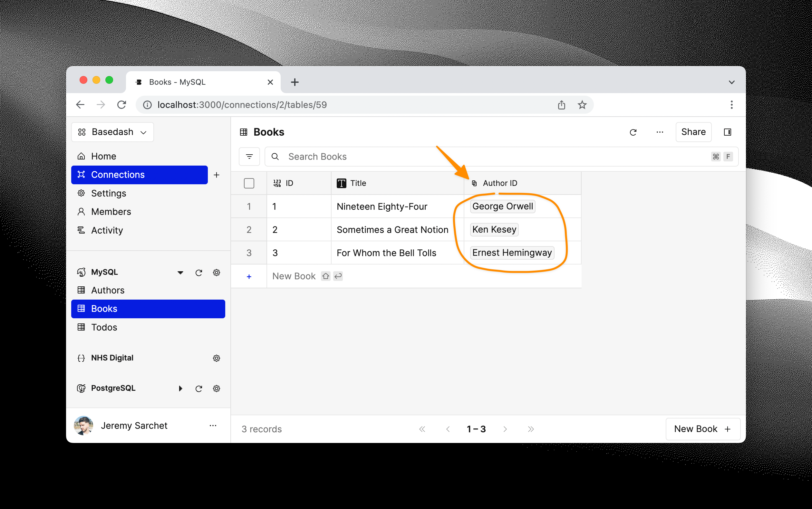The width and height of the screenshot is (812, 509).
Task: Add a new connection with the plus icon
Action: click(217, 175)
